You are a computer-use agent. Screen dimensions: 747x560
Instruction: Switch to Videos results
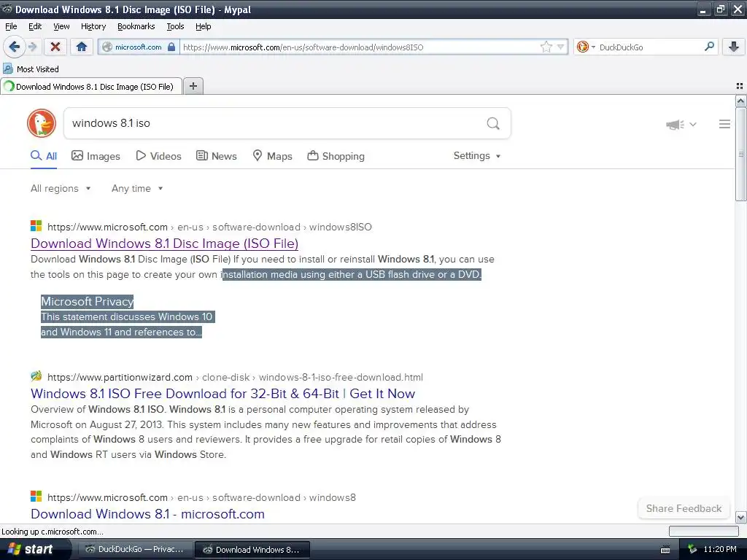tap(158, 156)
